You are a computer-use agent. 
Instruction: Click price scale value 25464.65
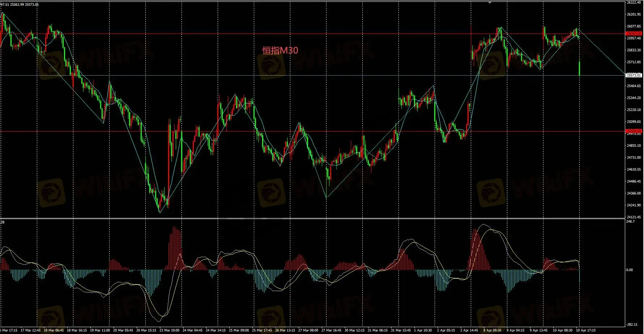click(x=634, y=86)
